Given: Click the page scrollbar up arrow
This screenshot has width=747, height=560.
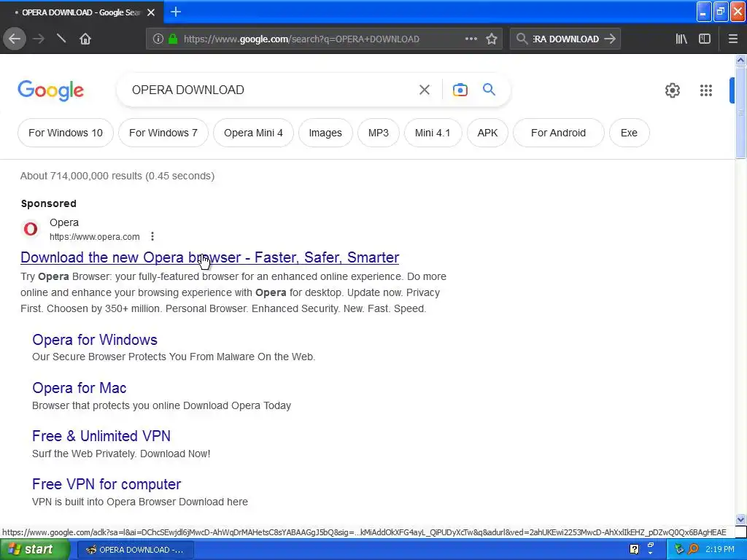Looking at the screenshot, I should pos(740,60).
